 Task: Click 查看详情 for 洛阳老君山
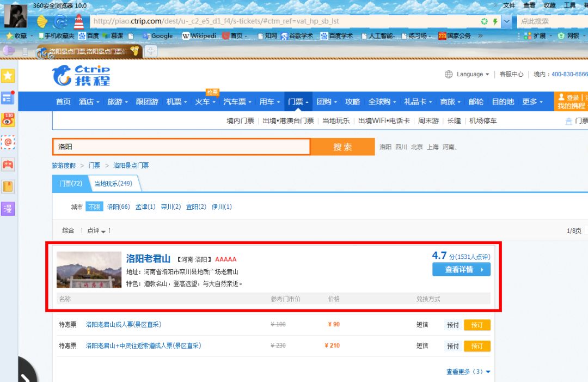point(461,269)
